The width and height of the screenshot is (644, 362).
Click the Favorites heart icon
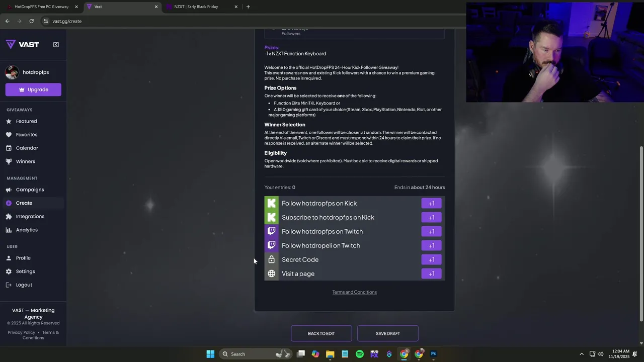9,135
